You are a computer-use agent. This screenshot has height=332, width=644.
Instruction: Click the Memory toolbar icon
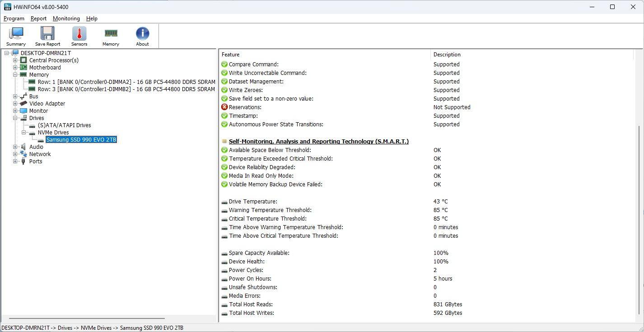click(x=111, y=36)
